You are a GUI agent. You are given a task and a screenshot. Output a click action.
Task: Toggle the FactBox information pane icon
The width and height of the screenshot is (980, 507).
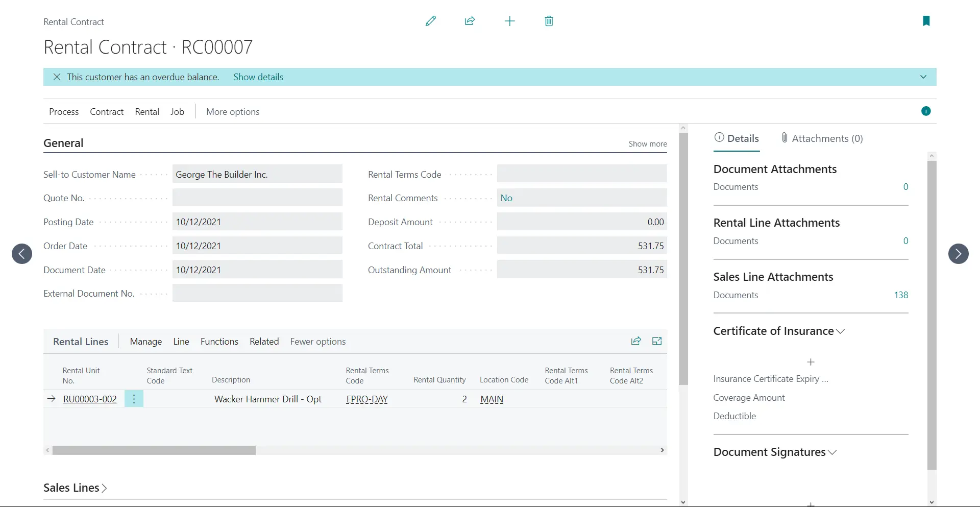pos(926,111)
